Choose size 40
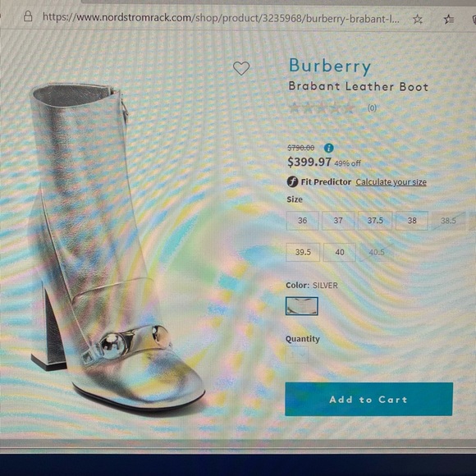Image resolution: width=476 pixels, height=476 pixels. pyautogui.click(x=340, y=252)
